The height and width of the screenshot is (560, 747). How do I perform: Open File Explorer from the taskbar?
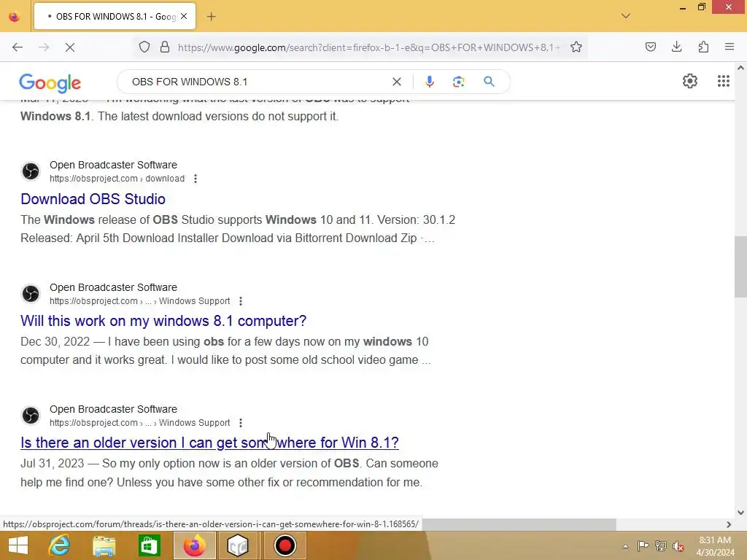tap(104, 545)
